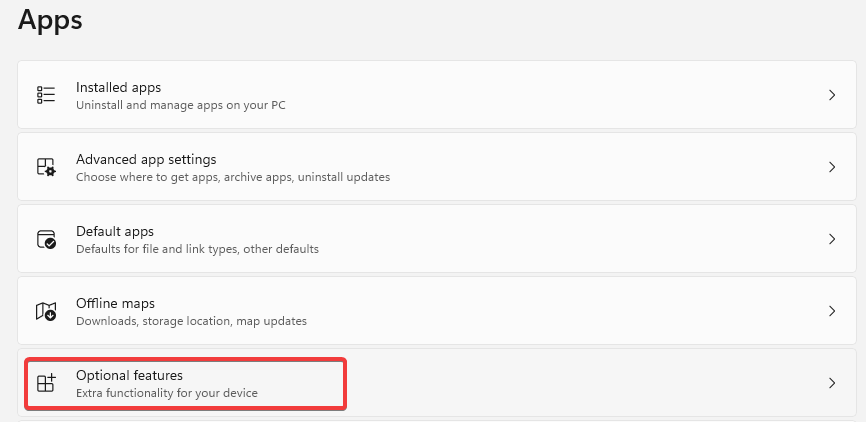Click the Offline maps right chevron

pos(832,311)
